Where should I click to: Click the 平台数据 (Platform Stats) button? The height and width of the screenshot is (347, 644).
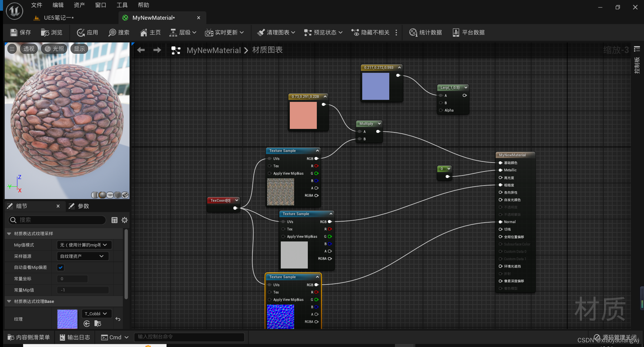(x=468, y=32)
